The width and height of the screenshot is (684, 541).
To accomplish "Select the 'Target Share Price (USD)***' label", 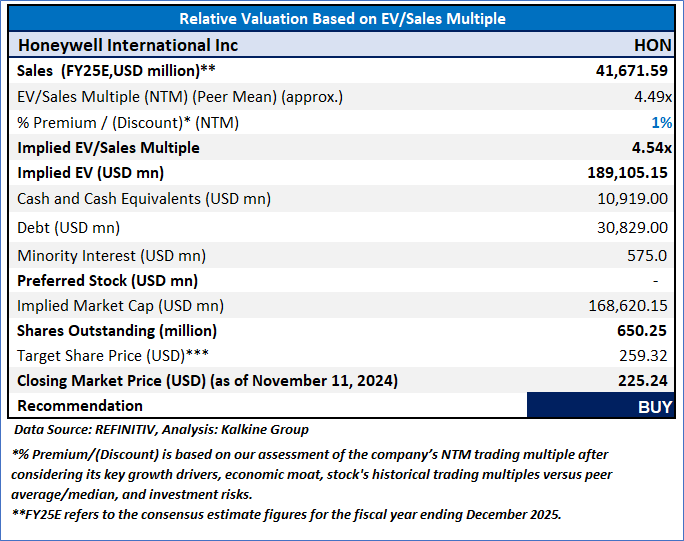I will click(113, 356).
